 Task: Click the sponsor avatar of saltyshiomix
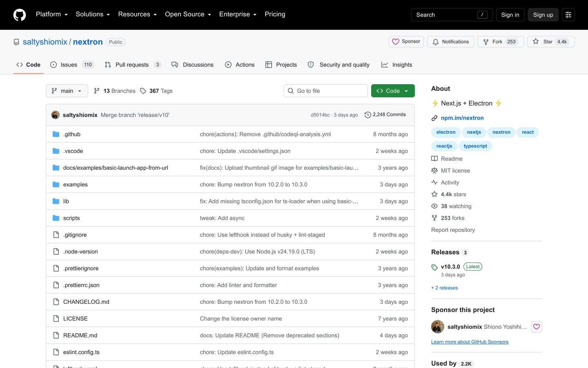pos(438,327)
